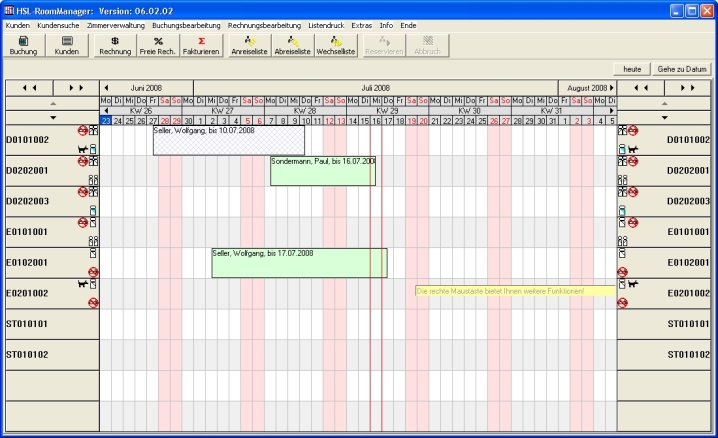
Task: Select the Freie Rech. percent icon
Action: (x=158, y=44)
